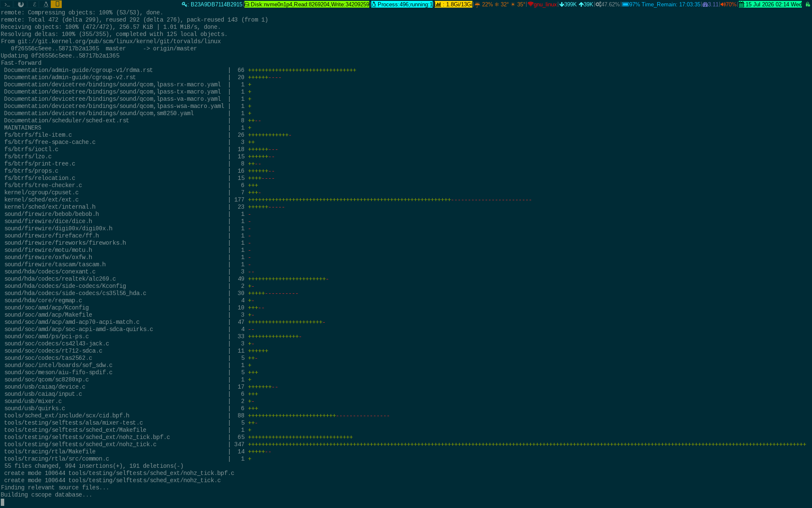Click the terminal cursor prompt line
812x508 pixels.
(x=3, y=502)
